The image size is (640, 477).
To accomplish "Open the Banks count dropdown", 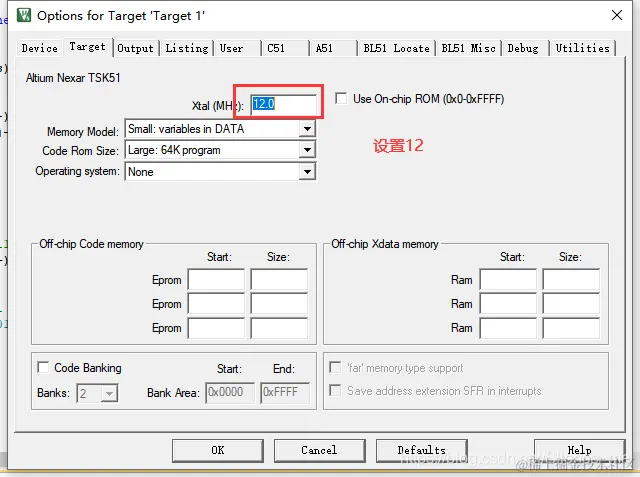I will coord(109,393).
